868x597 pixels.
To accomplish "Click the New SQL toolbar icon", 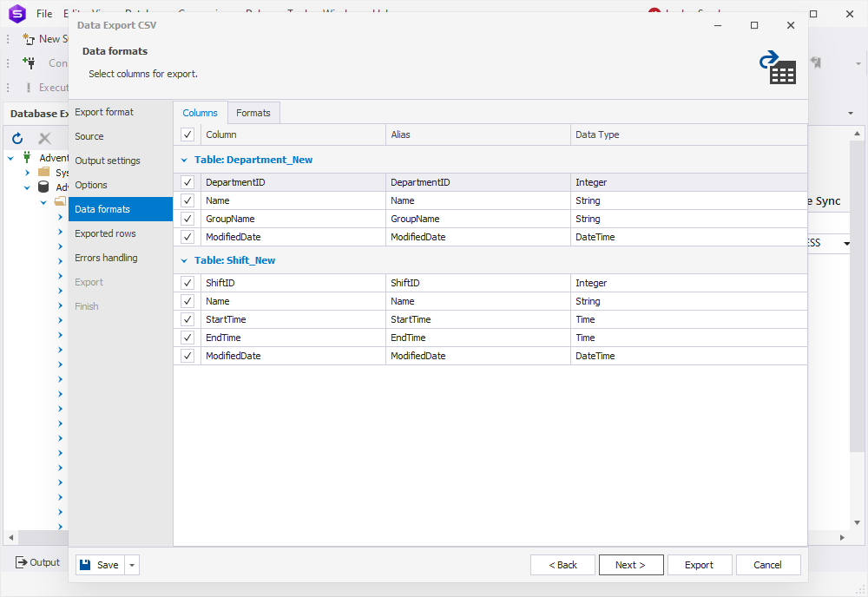I will pyautogui.click(x=29, y=39).
